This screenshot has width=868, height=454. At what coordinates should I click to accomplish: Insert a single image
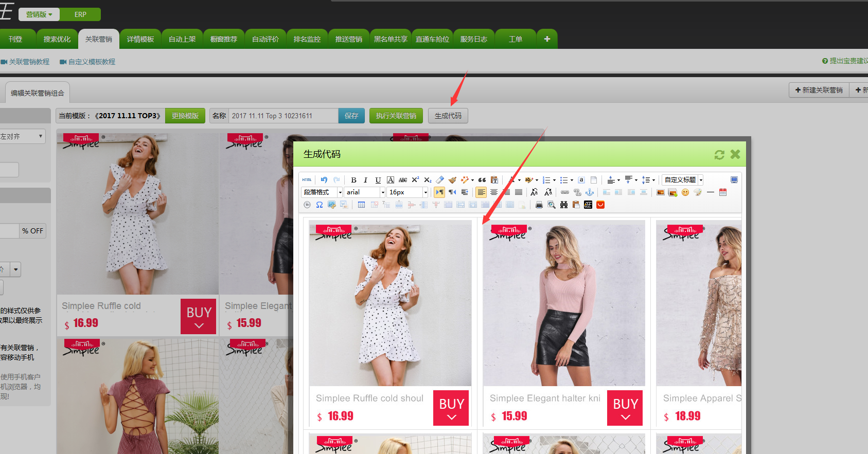point(661,192)
